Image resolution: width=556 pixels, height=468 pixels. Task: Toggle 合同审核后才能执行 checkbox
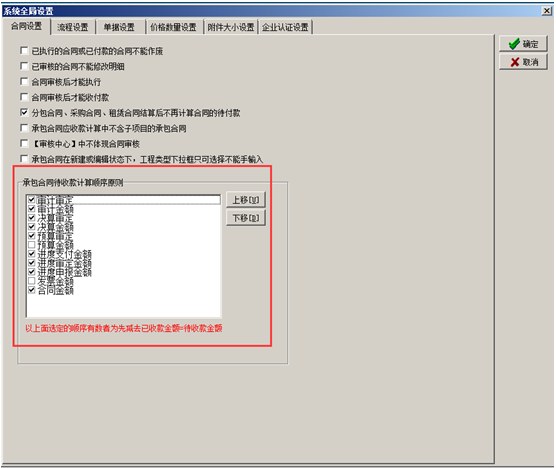[24, 82]
